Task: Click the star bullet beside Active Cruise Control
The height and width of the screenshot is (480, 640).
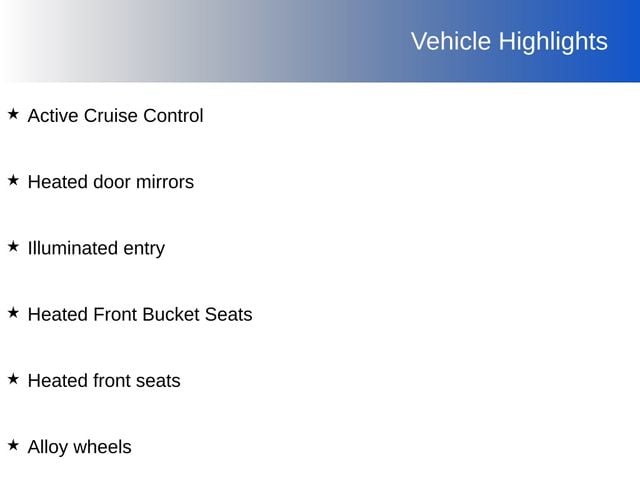Action: tap(13, 115)
